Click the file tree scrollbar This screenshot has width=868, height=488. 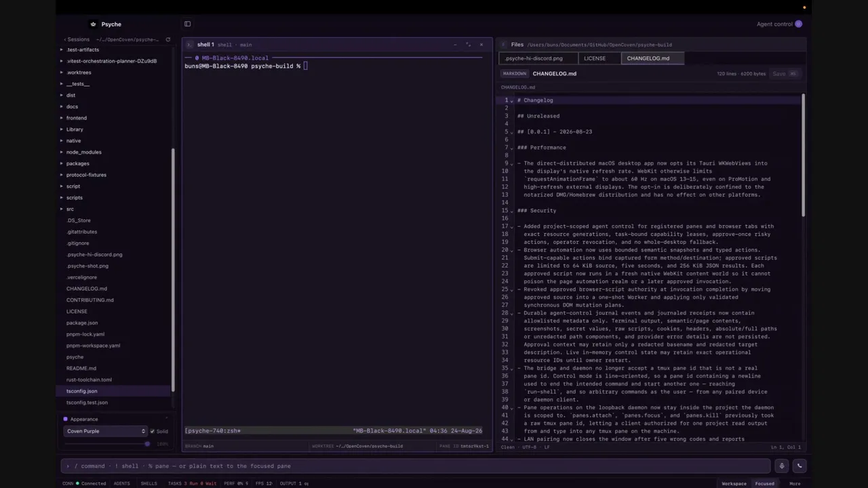(x=173, y=270)
